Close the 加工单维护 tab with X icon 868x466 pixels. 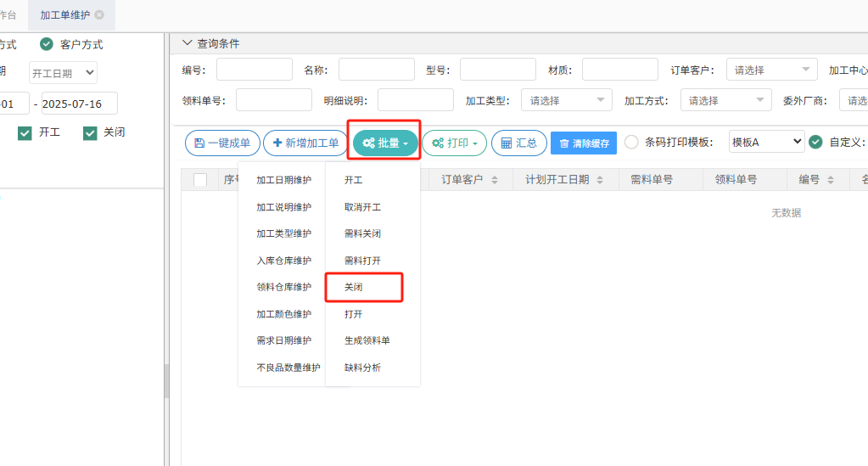(99, 15)
